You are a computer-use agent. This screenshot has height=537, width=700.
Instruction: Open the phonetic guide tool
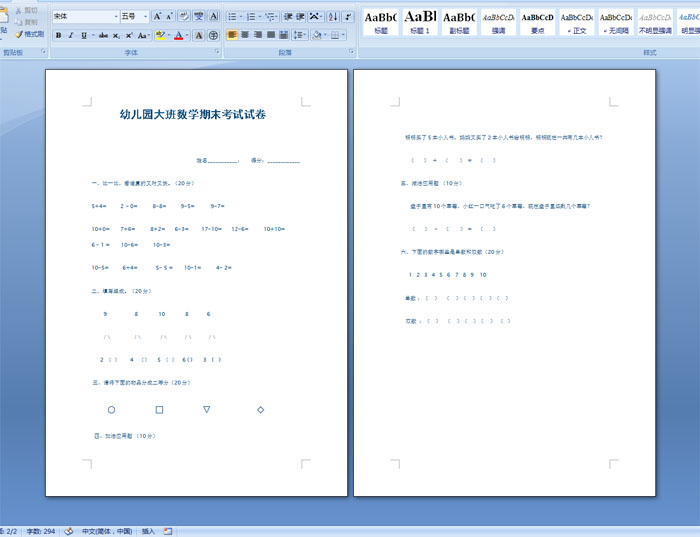coord(199,17)
